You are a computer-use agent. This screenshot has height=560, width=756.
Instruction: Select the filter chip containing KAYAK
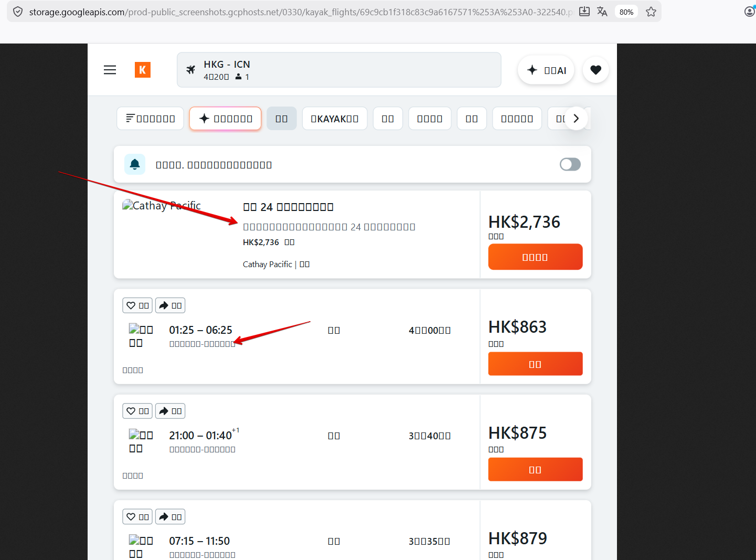click(335, 119)
